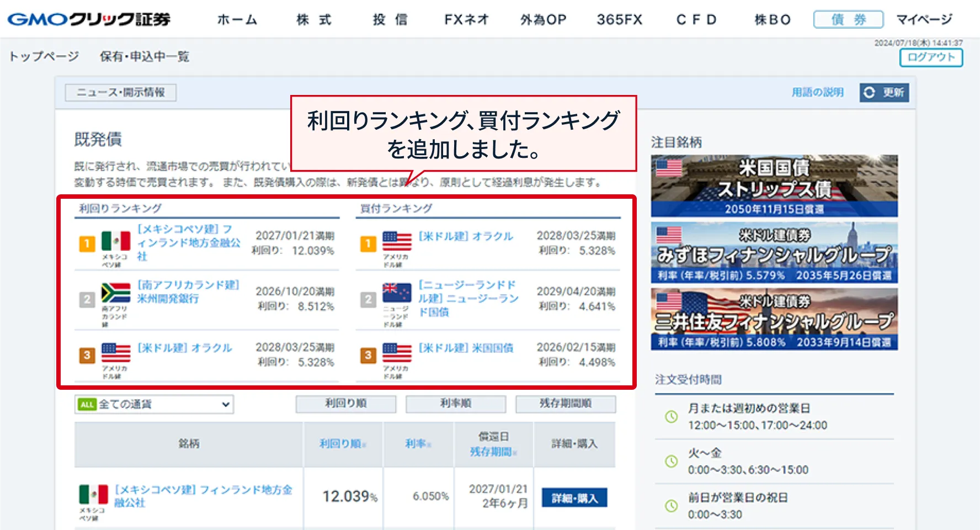Select the 保有・申込中一覧 submenu item
This screenshot has width=980, height=530.
[x=144, y=56]
